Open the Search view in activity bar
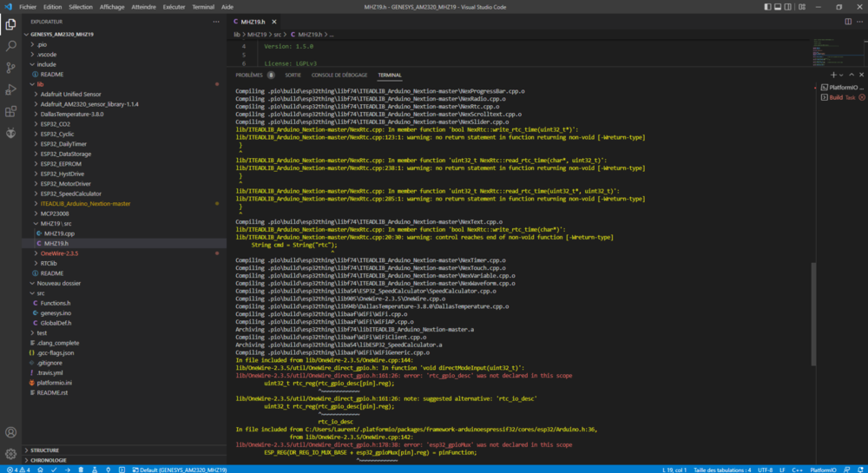The width and height of the screenshot is (868, 473). point(10,46)
